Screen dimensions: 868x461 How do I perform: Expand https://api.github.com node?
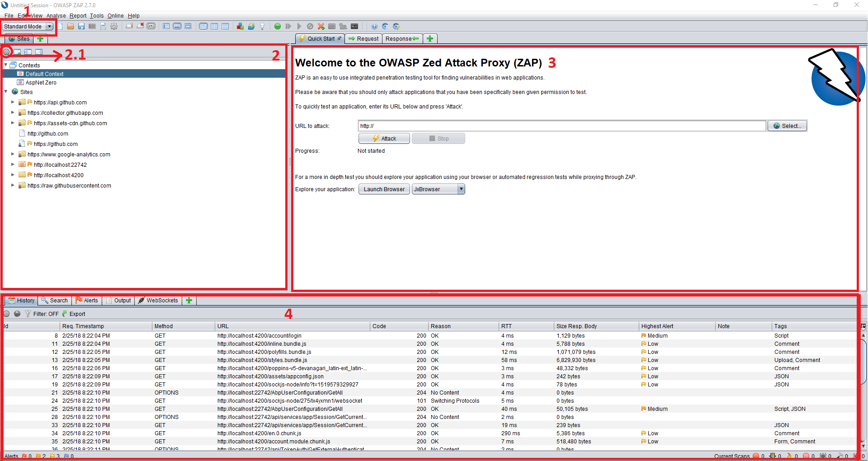(x=13, y=102)
